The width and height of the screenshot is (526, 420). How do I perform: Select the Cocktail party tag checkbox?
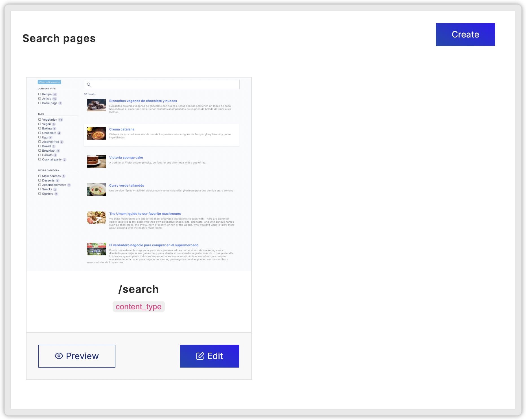pyautogui.click(x=40, y=160)
